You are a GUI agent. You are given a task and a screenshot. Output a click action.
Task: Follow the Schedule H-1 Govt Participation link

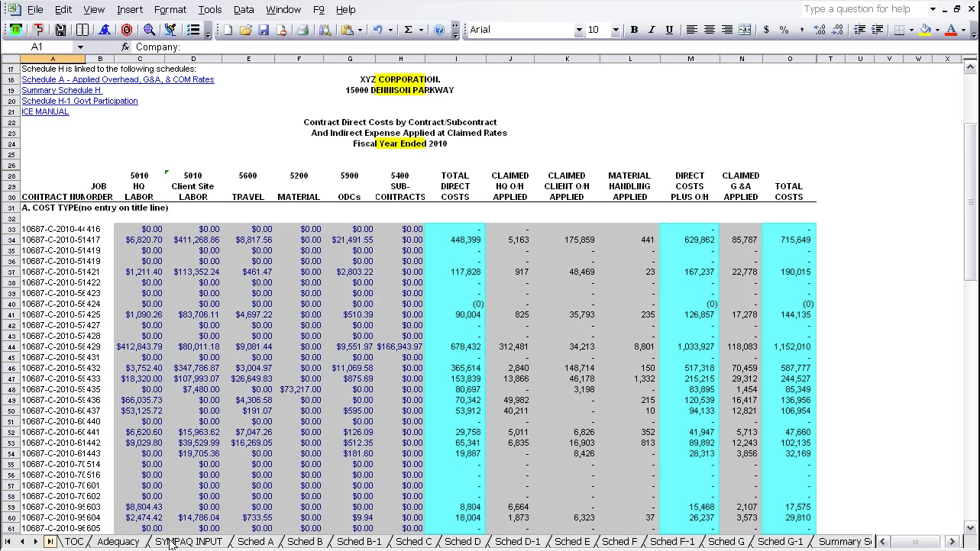[79, 101]
